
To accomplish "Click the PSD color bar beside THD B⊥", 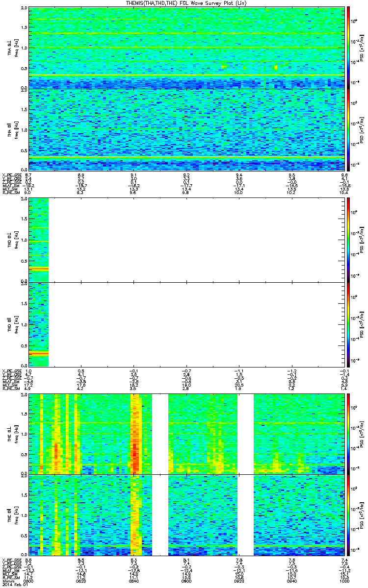I will [x=348, y=240].
